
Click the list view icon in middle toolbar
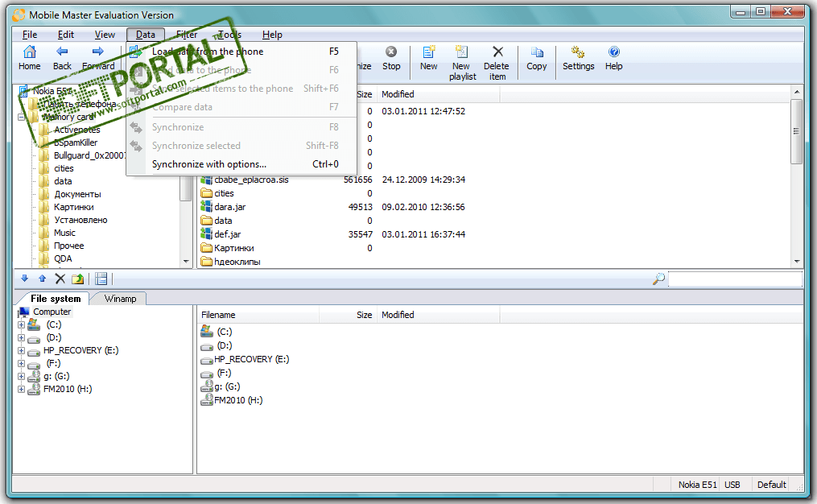pos(101,279)
